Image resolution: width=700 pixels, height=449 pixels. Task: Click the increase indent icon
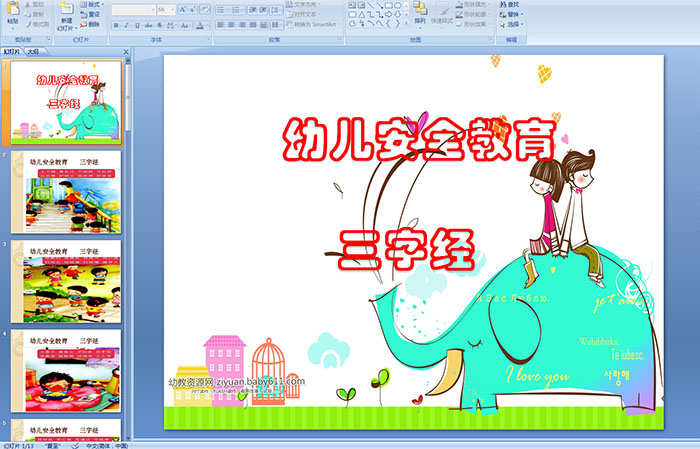click(x=263, y=10)
